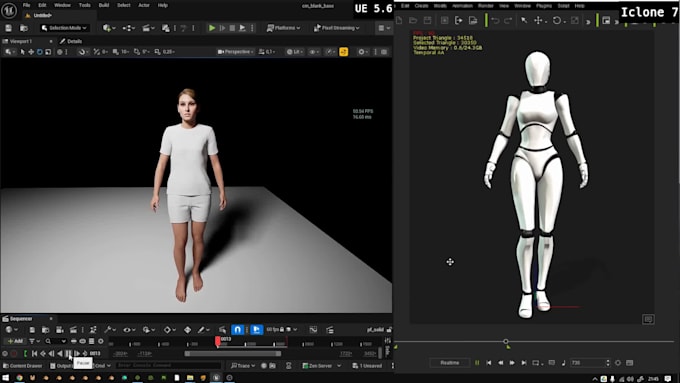Select the Translate gizmo in the viewport toolbar
680x383 pixels.
pos(31,52)
